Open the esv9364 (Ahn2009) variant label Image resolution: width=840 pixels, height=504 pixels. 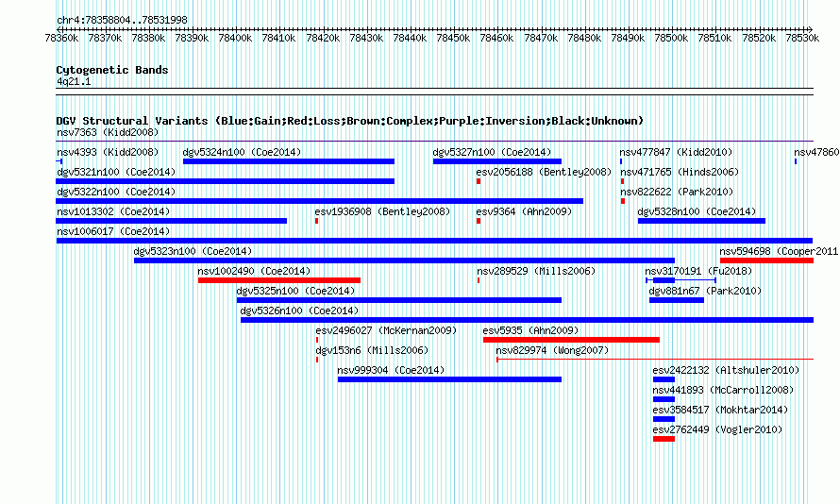pyautogui.click(x=524, y=211)
